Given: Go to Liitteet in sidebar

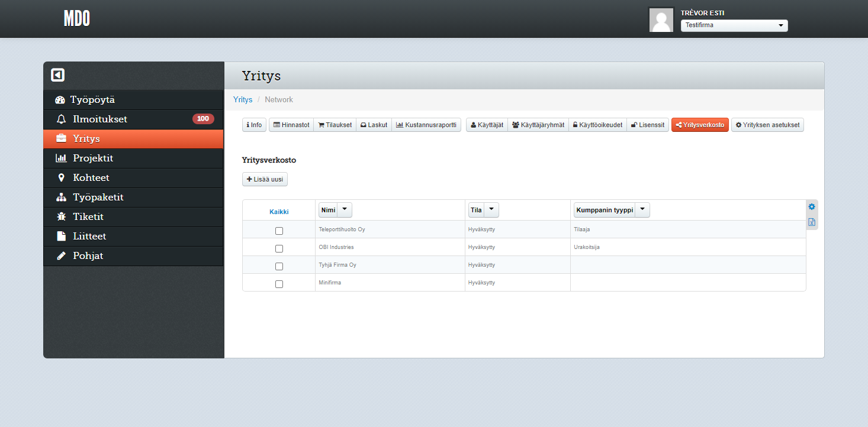Looking at the screenshot, I should coord(133,237).
